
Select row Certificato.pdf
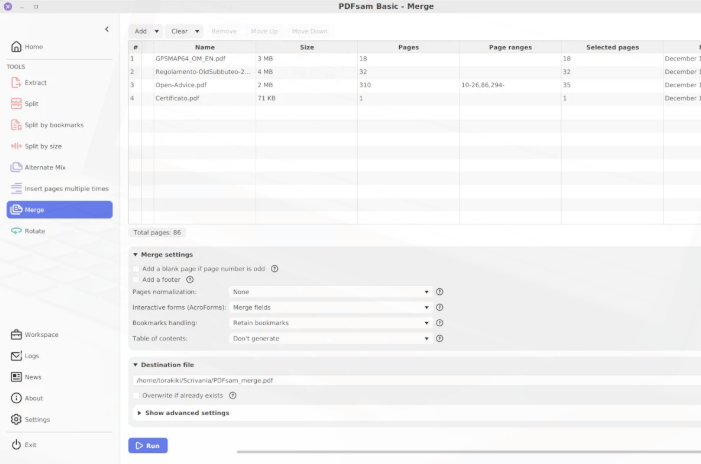click(x=414, y=98)
